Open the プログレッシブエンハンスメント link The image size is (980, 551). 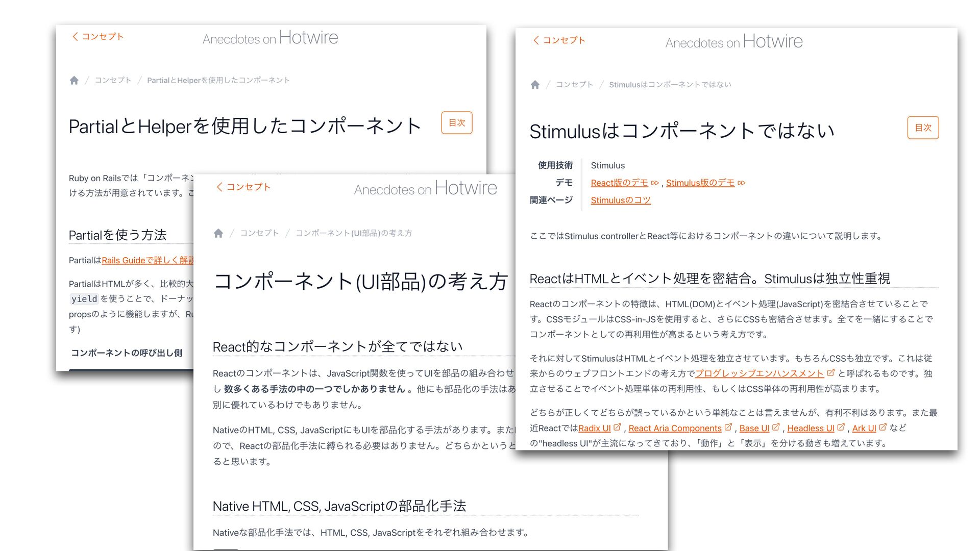click(759, 373)
